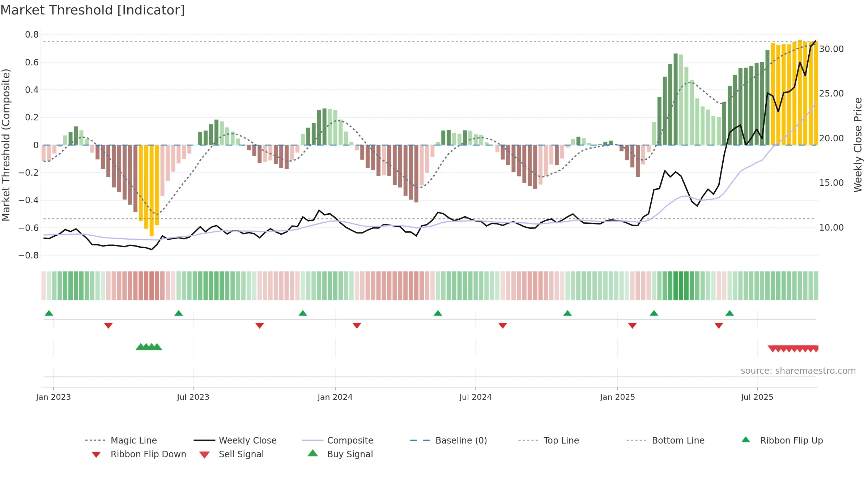Click the Jan 2023 x-axis label
Image resolution: width=868 pixels, height=488 pixels.
pos(54,397)
